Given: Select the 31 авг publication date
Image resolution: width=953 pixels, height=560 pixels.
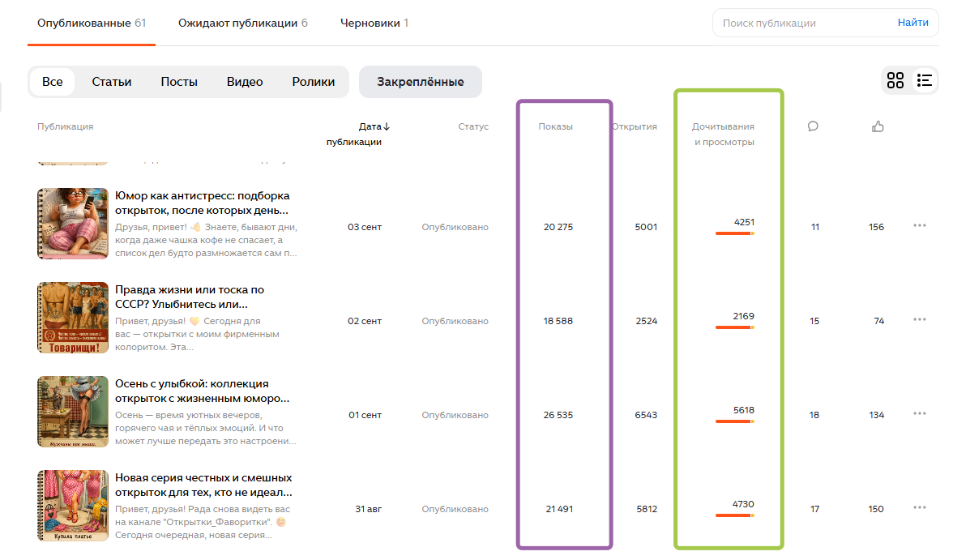Looking at the screenshot, I should tap(368, 509).
